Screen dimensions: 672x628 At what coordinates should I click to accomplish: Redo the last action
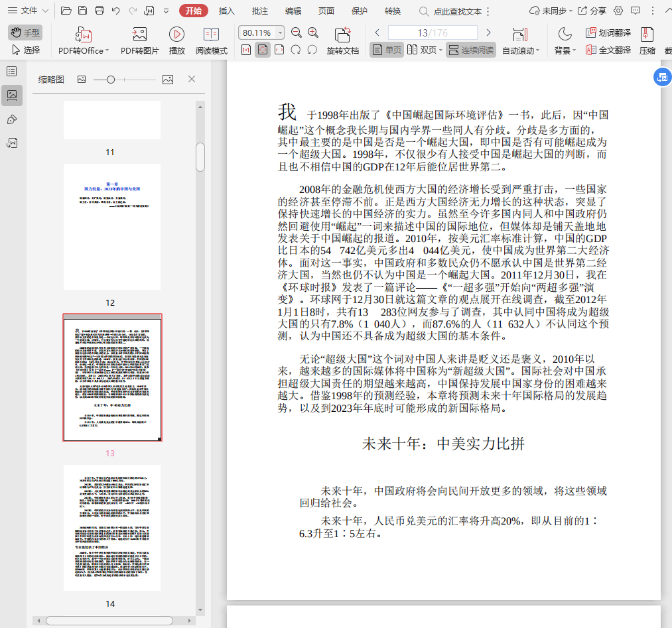coord(133,11)
